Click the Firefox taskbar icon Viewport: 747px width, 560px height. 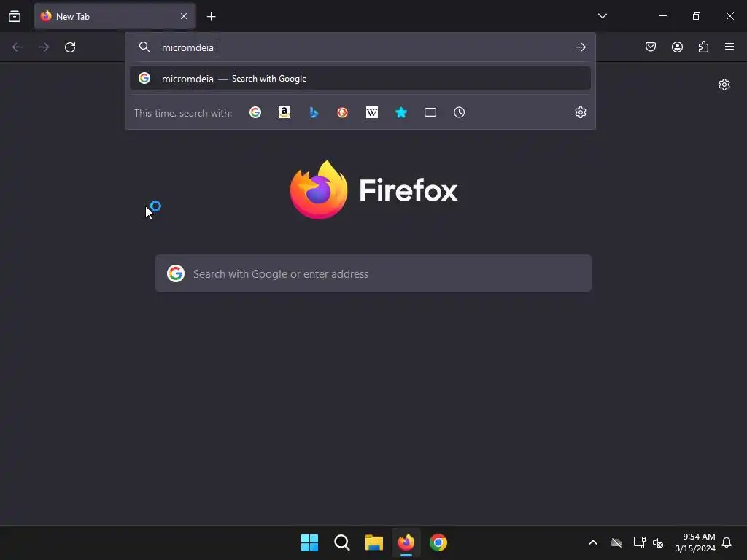[x=406, y=542]
